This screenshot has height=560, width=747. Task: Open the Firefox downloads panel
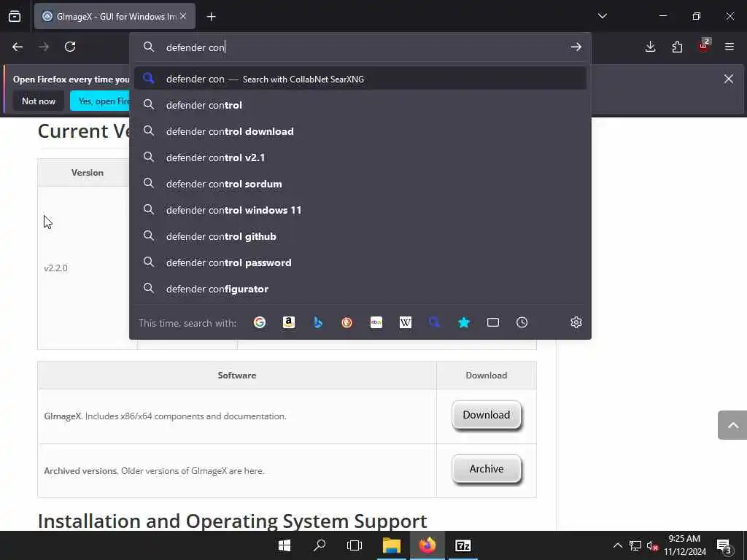point(650,47)
